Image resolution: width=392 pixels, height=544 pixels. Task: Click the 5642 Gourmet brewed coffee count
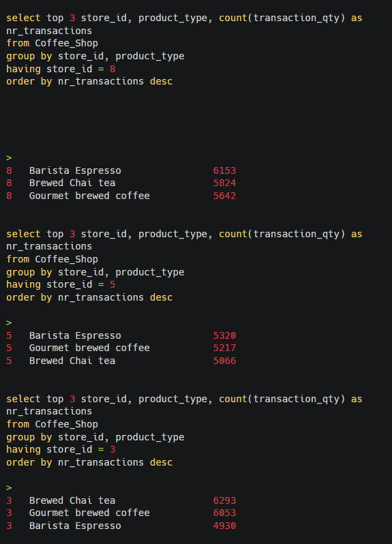(224, 196)
